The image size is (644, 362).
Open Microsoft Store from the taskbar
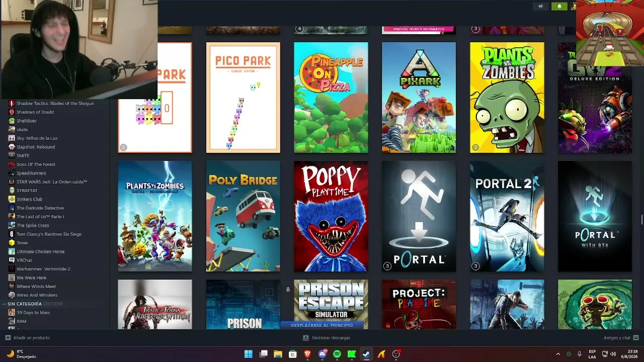(x=292, y=354)
